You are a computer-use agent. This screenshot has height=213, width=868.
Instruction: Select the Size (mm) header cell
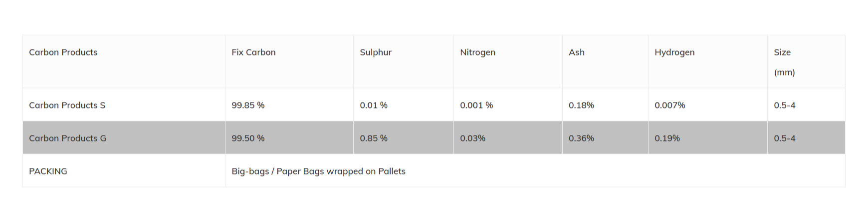784,62
